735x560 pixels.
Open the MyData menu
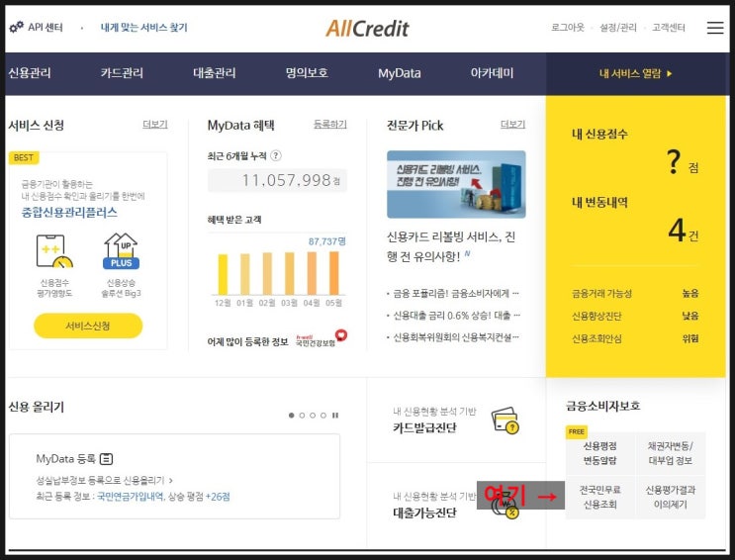click(400, 73)
